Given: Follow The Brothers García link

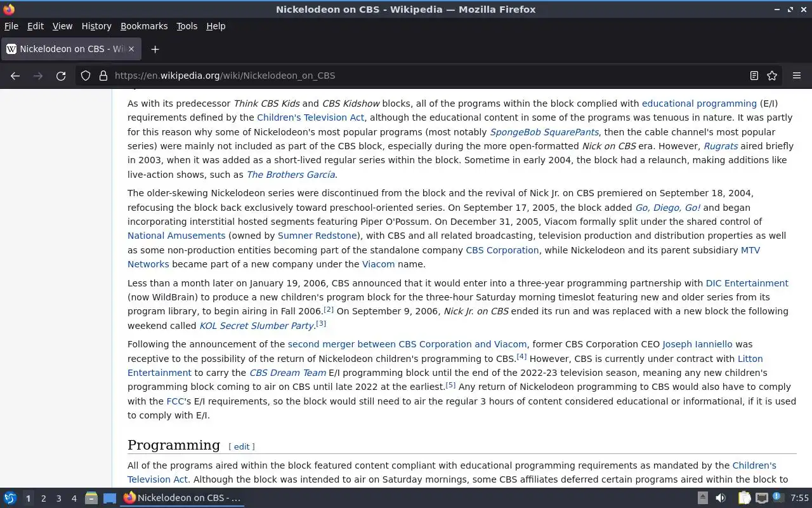Looking at the screenshot, I should click(x=291, y=175).
